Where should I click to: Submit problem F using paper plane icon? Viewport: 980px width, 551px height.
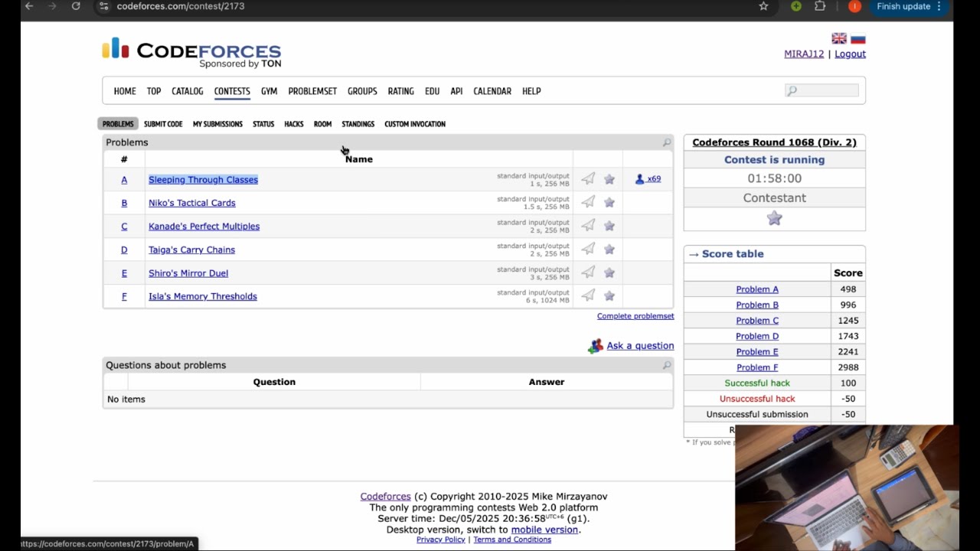coord(588,295)
